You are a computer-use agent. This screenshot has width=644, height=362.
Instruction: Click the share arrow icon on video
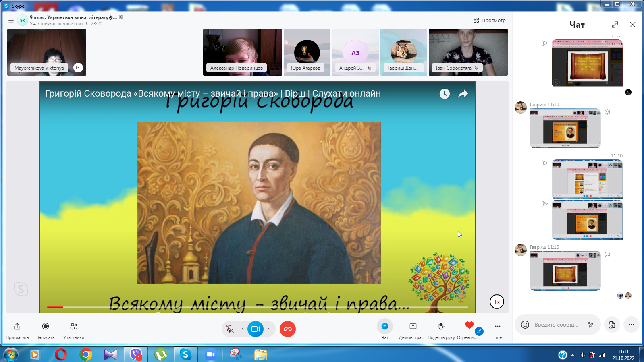pos(463,94)
